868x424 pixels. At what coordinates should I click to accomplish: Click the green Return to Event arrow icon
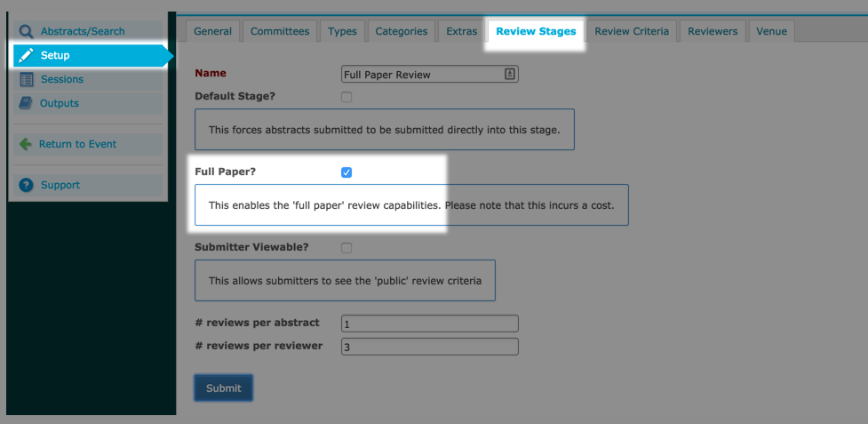point(26,144)
